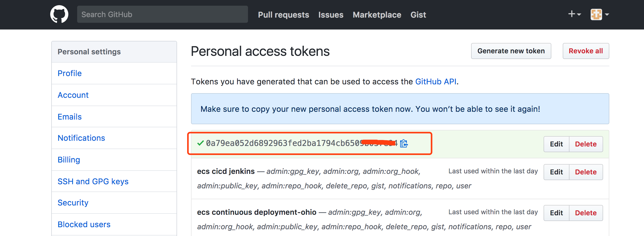The width and height of the screenshot is (644, 236).
Task: Open SSH and GPG keys settings
Action: click(93, 181)
